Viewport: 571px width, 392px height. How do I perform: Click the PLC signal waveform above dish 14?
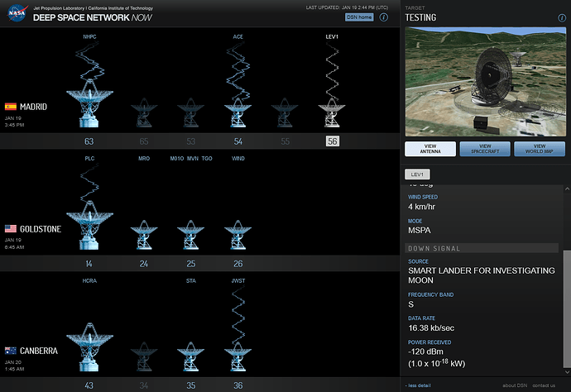pyautogui.click(x=89, y=182)
